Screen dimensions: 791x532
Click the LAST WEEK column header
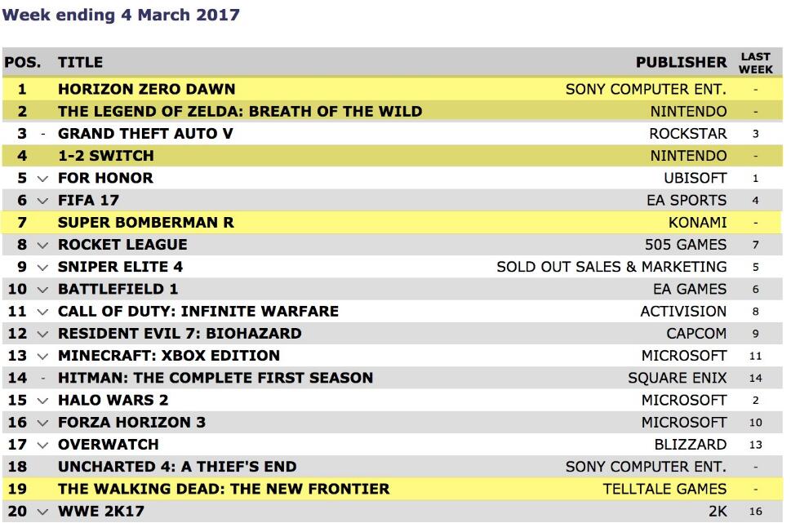coord(756,63)
